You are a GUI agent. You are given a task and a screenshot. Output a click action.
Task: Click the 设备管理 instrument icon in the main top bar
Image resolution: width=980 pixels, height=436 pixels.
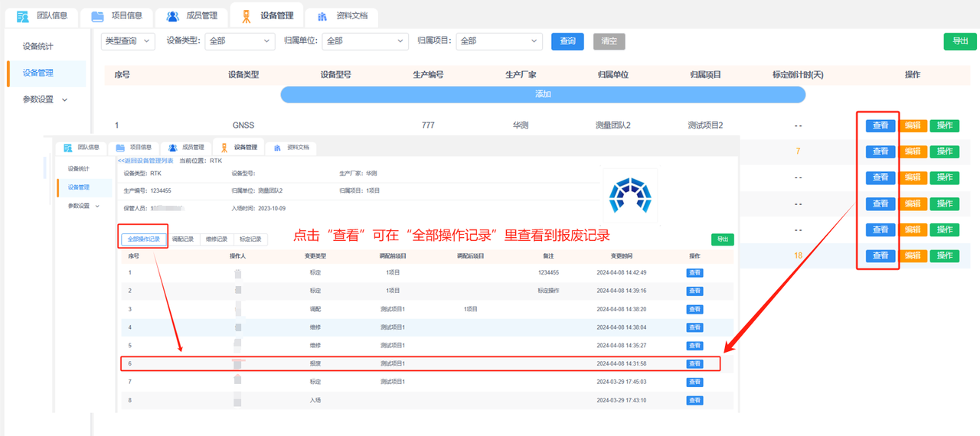pos(245,16)
